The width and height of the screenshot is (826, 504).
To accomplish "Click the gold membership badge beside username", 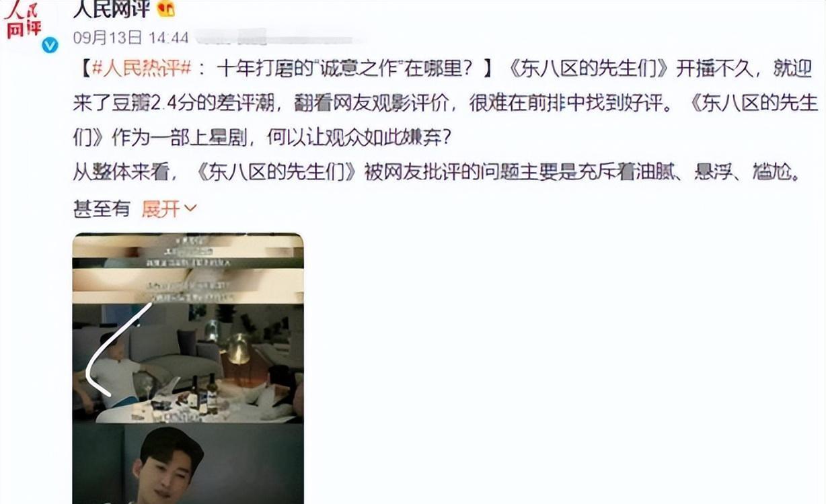I will [165, 9].
